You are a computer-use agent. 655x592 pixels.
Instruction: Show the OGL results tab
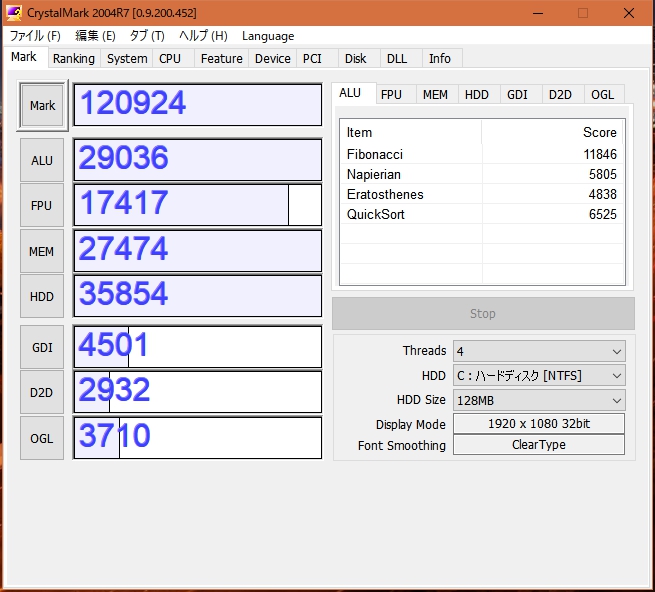pos(602,94)
